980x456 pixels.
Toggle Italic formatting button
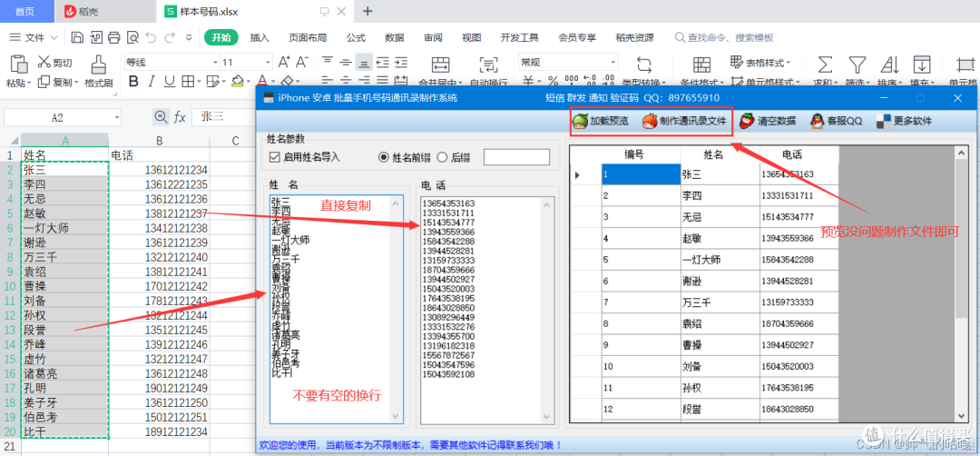point(152,82)
